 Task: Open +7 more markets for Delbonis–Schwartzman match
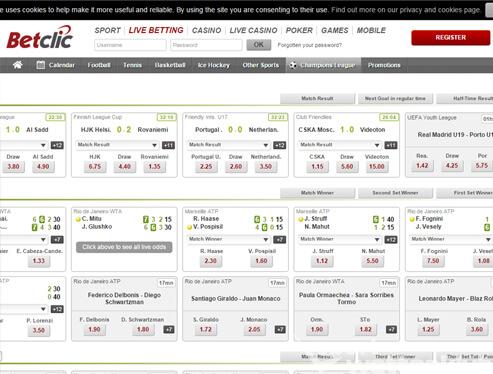(169, 330)
